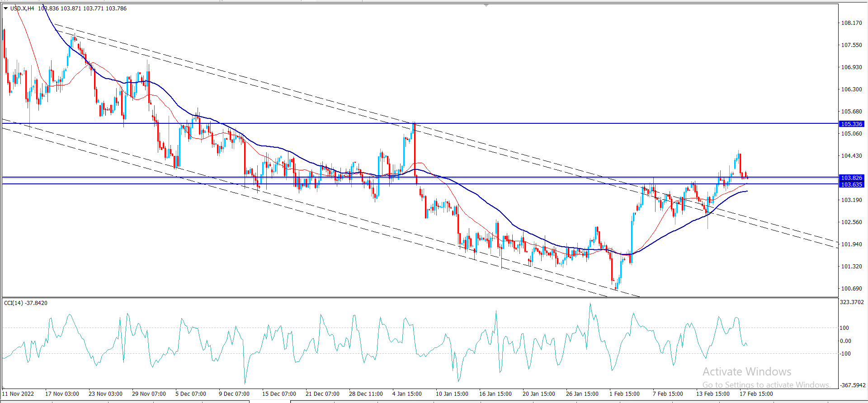
Task: Click the CCI minimum value -367.5942
Action: 852,385
